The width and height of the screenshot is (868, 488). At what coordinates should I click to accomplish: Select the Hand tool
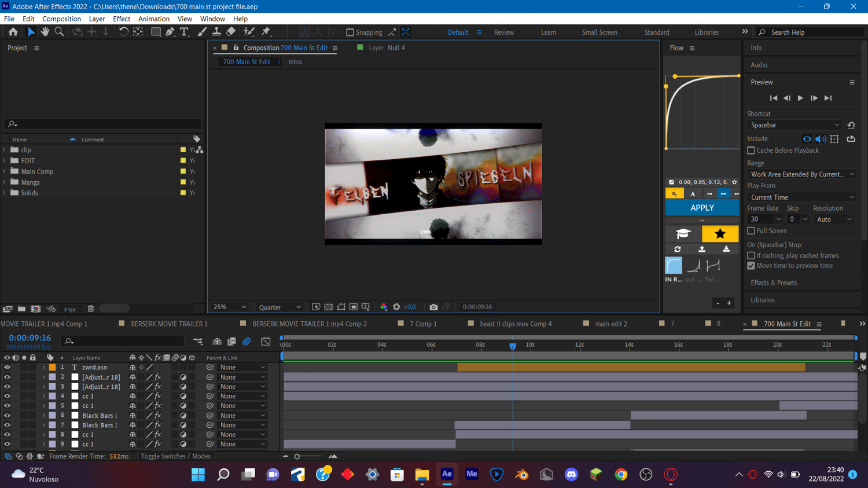45,32
